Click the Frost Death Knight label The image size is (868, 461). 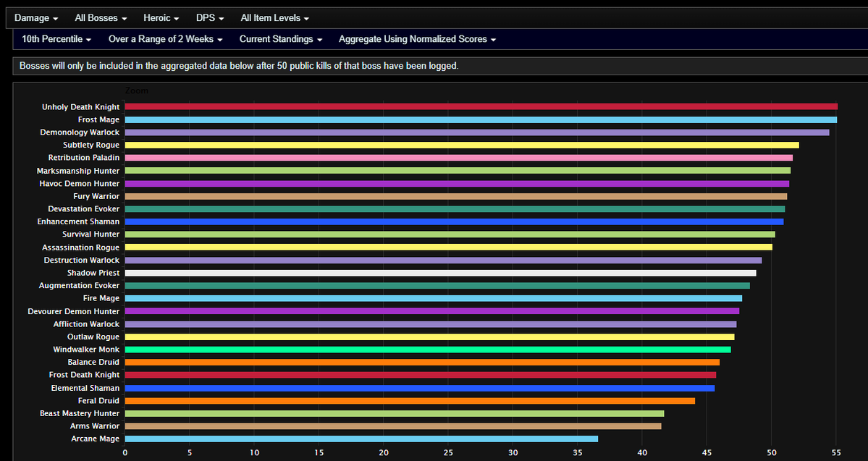84,375
